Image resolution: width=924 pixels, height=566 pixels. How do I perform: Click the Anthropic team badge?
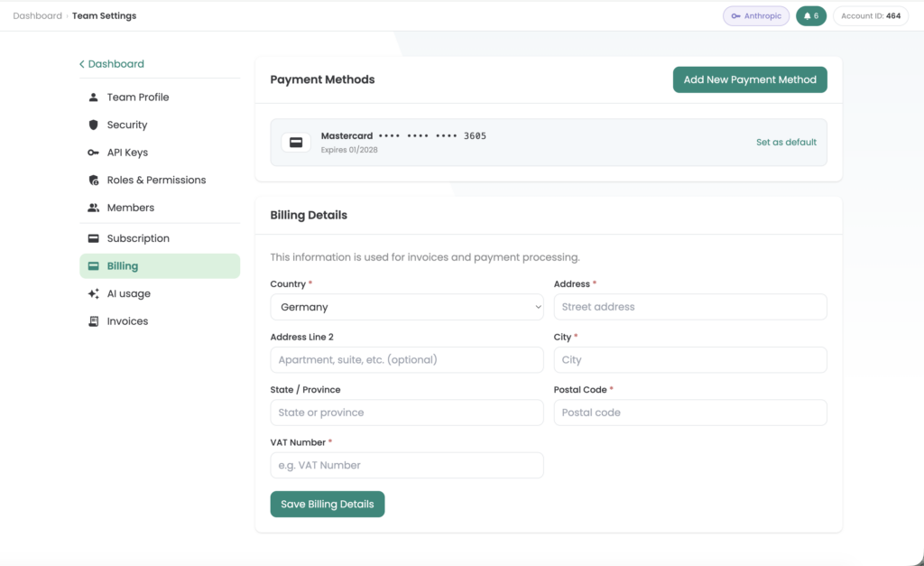pos(756,16)
